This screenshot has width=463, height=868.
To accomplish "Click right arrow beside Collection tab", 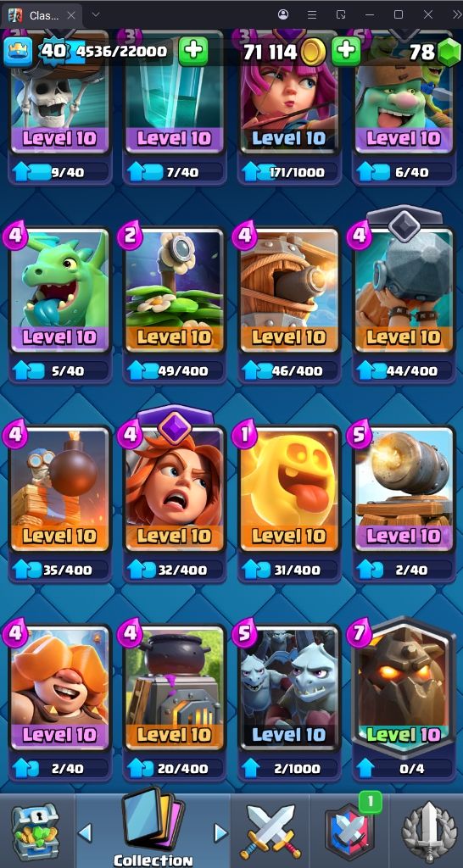I will click(220, 832).
